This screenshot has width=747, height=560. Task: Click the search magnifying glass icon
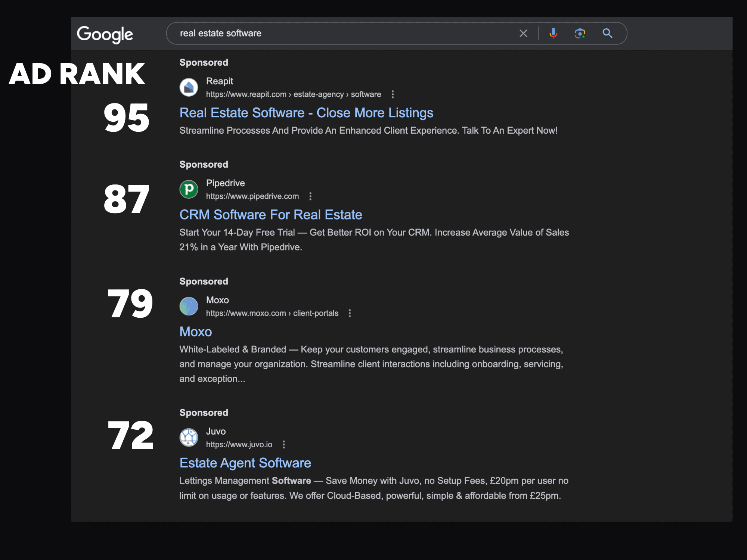tap(607, 33)
